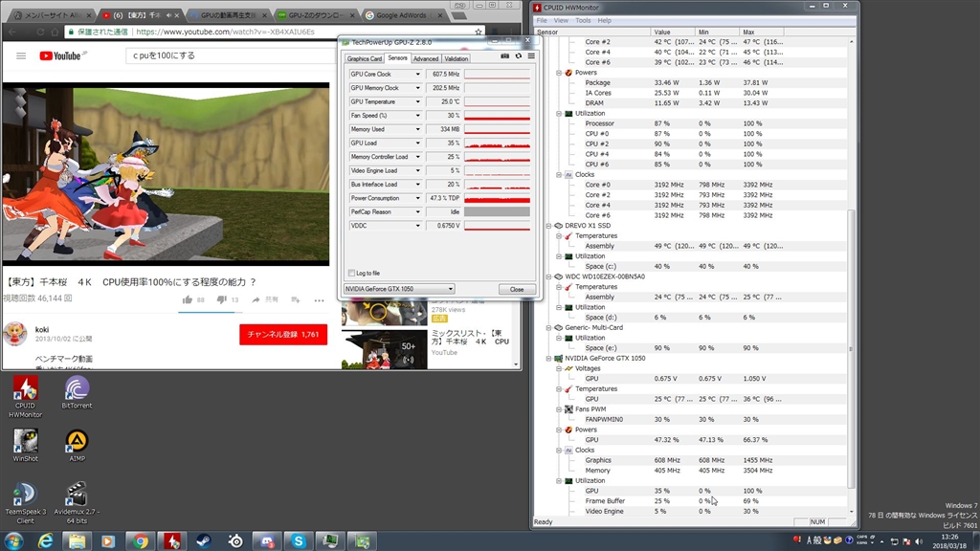Select the Frame Buffer utilization row
This screenshot has height=551, width=980.
(x=691, y=501)
